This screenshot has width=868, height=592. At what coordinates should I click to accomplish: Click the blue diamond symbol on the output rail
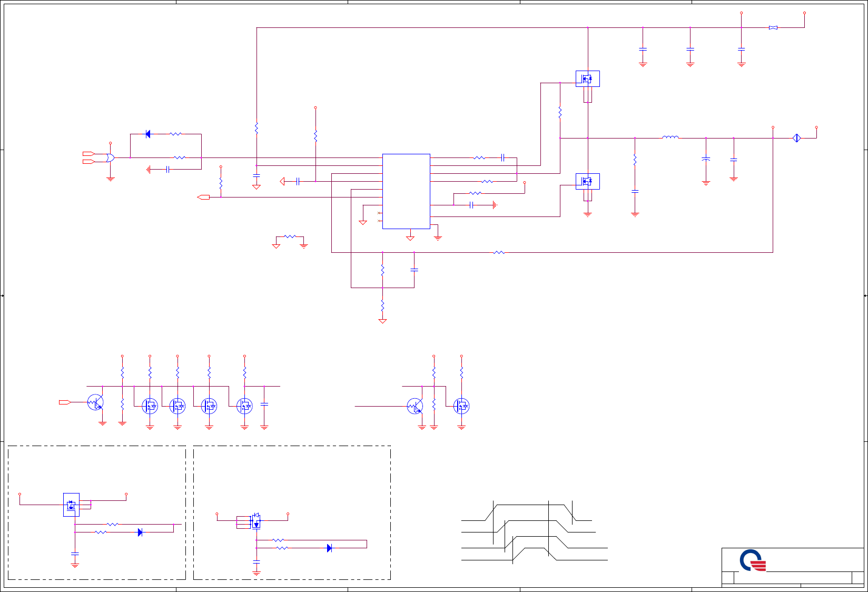pyautogui.click(x=797, y=138)
